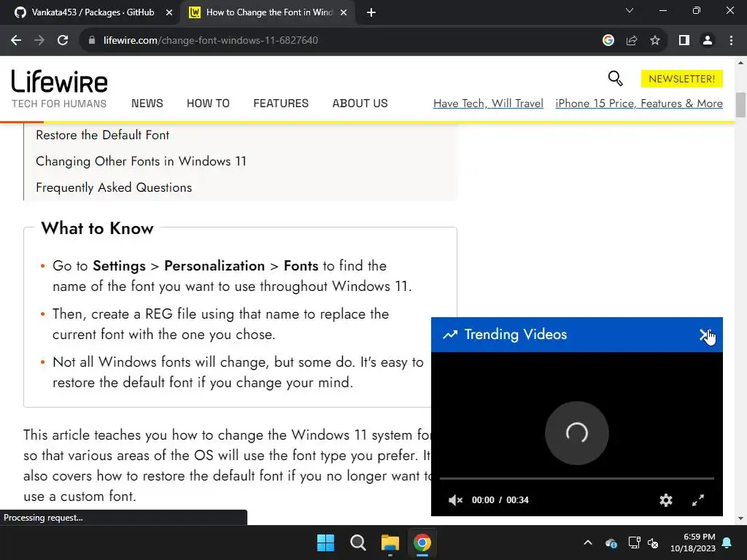Show hidden system tray icons

tap(588, 542)
